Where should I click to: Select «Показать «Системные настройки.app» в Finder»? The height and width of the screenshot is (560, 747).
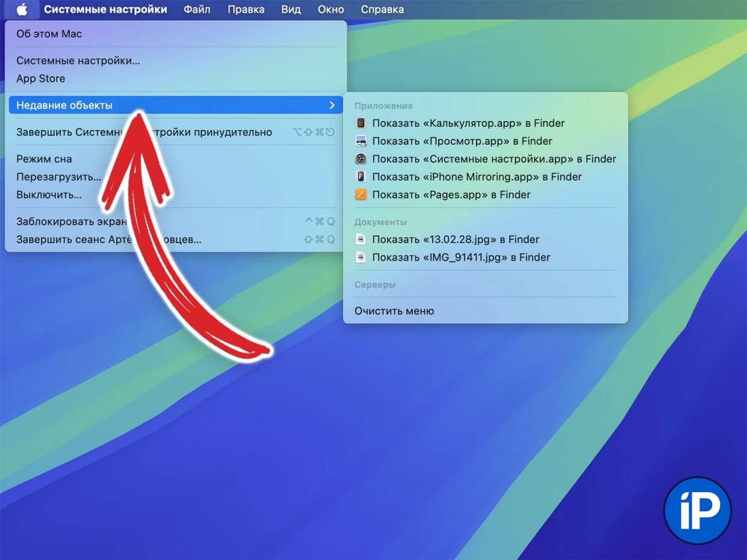click(x=485, y=159)
